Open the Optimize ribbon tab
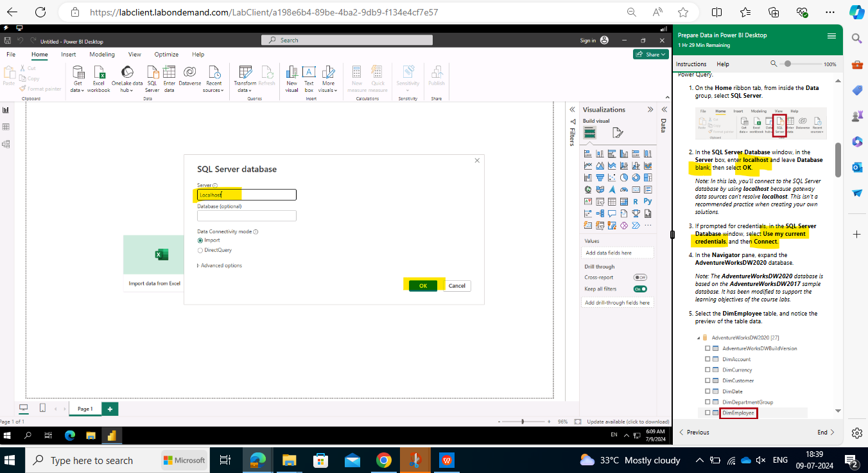Image resolution: width=868 pixels, height=473 pixels. (166, 55)
